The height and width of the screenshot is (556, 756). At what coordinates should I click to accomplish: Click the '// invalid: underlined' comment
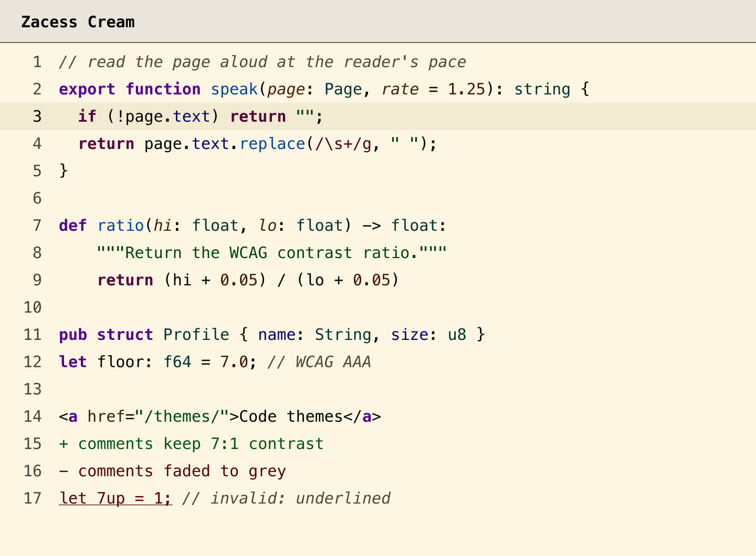pos(286,498)
